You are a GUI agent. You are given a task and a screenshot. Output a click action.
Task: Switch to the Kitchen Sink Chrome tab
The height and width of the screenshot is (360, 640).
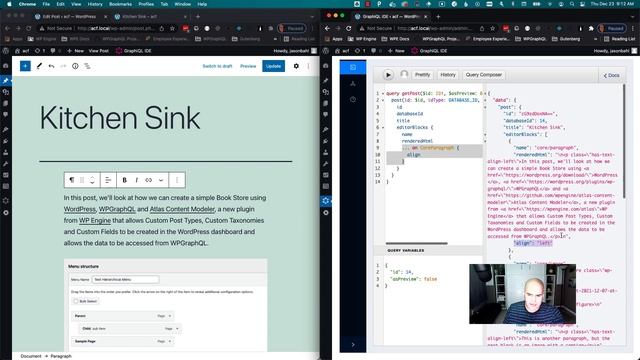coord(140,17)
